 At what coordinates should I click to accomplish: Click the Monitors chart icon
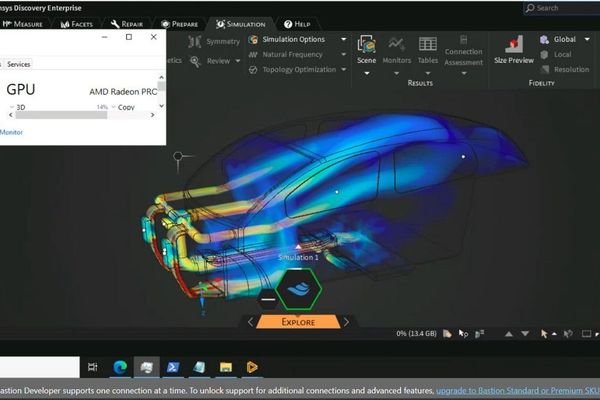tap(396, 44)
